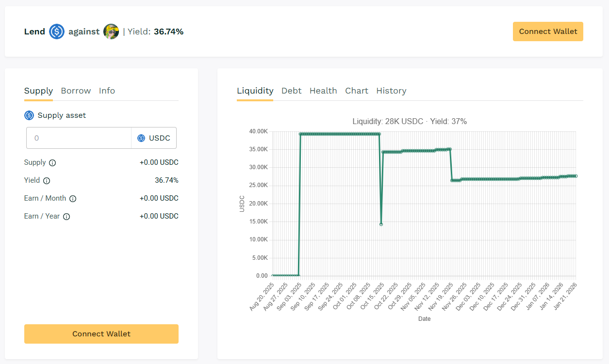Image resolution: width=609 pixels, height=364 pixels.
Task: Click the info icon next to Yield
Action: [x=47, y=181]
